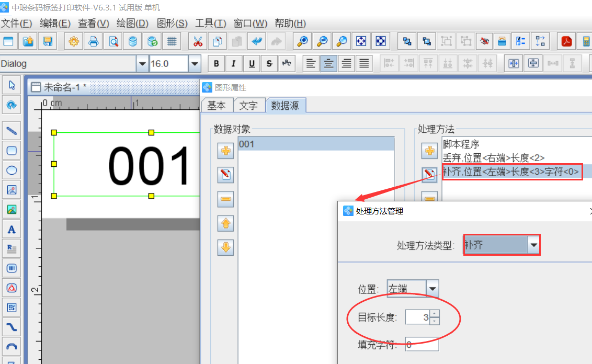Screen dimensions: 592x364
Task: Switch to the 文字 tab
Action: pyautogui.click(x=249, y=105)
